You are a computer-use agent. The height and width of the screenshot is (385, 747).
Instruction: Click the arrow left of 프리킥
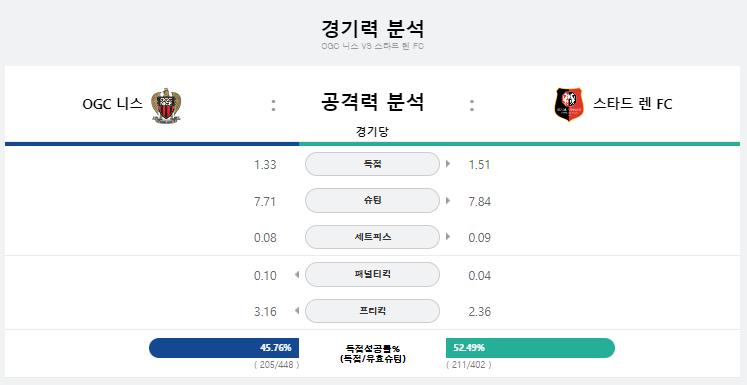click(x=297, y=311)
